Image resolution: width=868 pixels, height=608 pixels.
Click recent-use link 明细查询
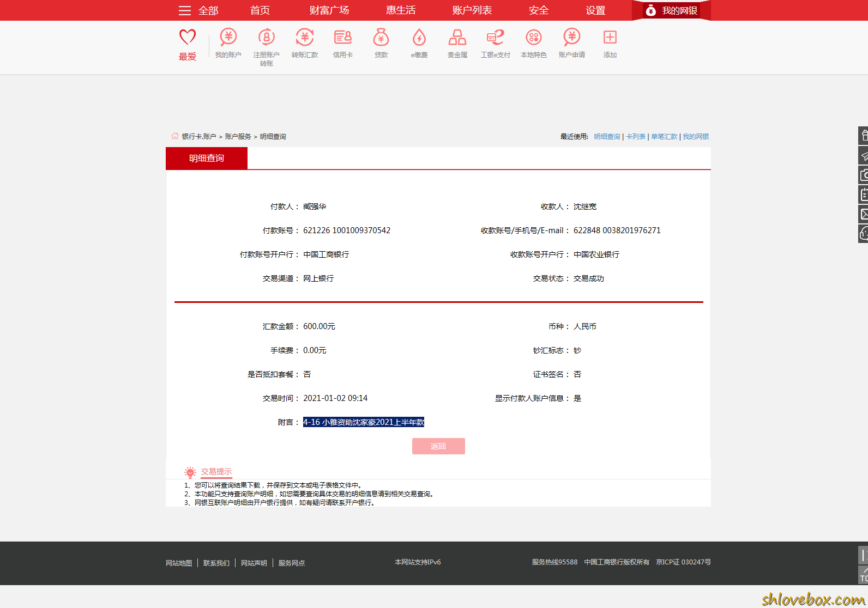point(607,137)
